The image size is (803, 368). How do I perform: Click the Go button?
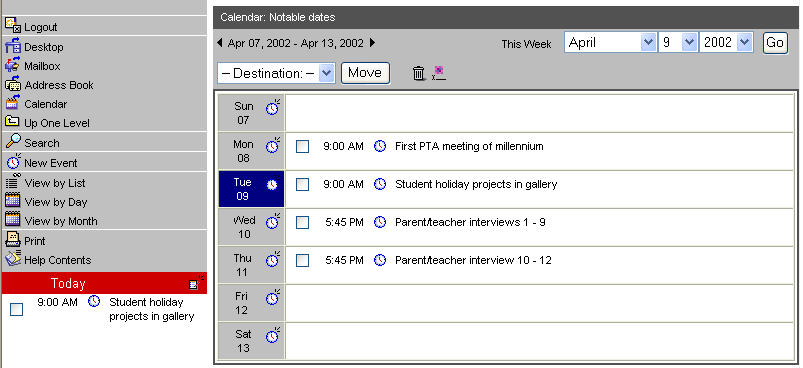[x=775, y=42]
